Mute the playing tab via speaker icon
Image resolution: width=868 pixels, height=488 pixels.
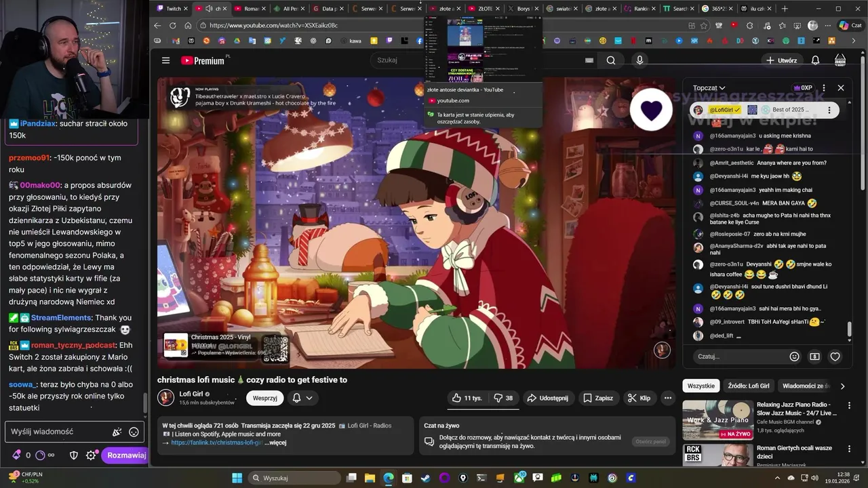click(209, 9)
